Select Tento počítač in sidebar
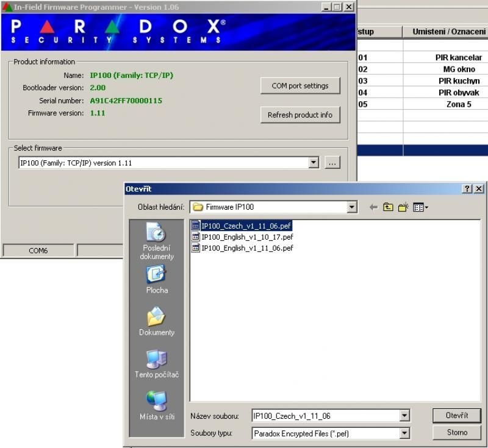This screenshot has height=448, width=488. [157, 364]
